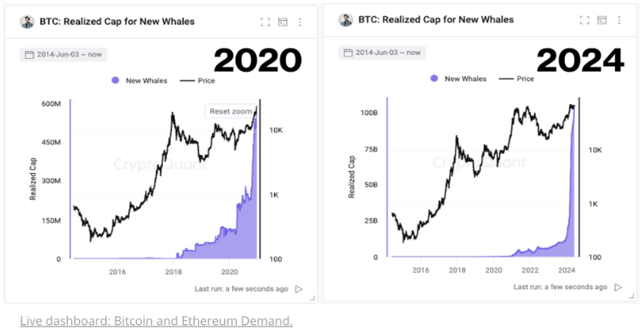Open the query console icon on 2024 chart

tap(602, 20)
